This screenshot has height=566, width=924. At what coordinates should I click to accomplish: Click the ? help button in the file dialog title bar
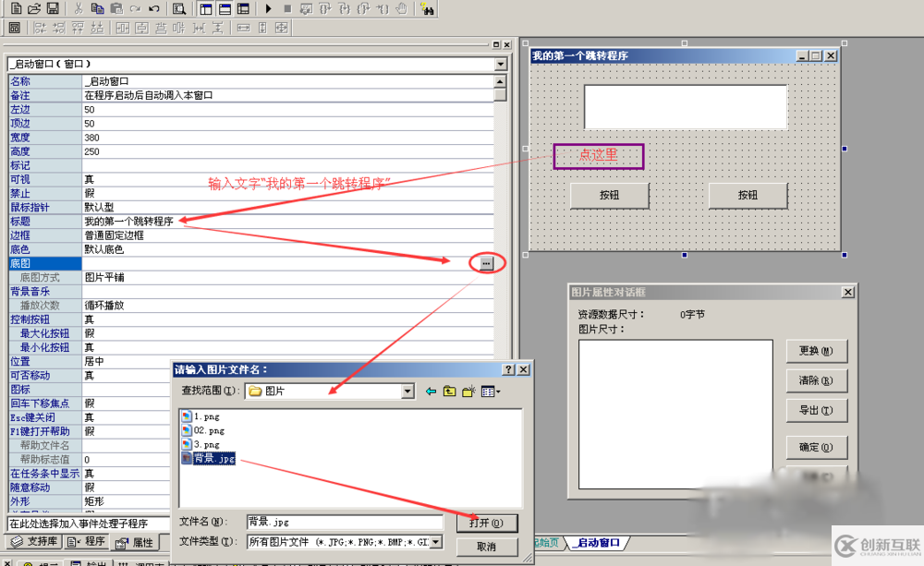click(508, 369)
